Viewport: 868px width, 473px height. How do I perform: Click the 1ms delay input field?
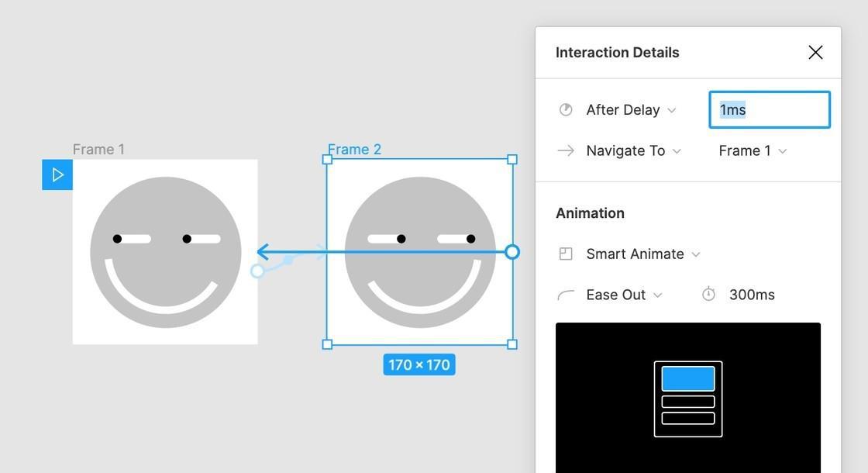769,110
